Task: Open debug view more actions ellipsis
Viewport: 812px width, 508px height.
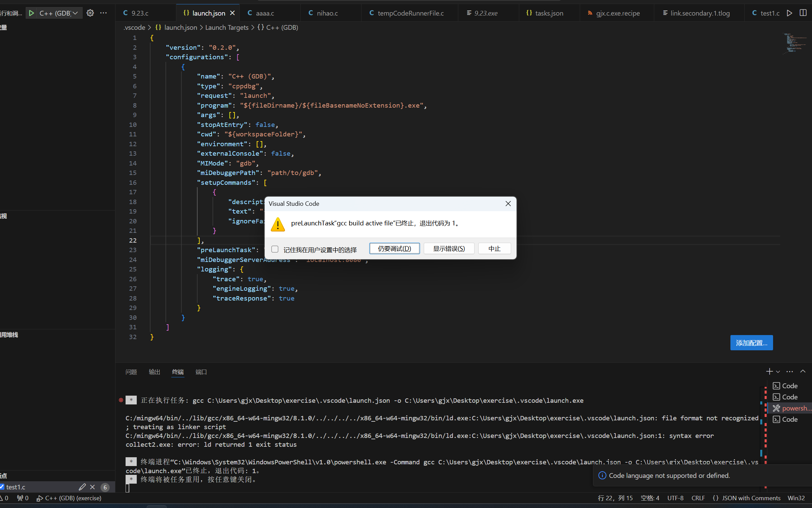Action: tap(104, 13)
